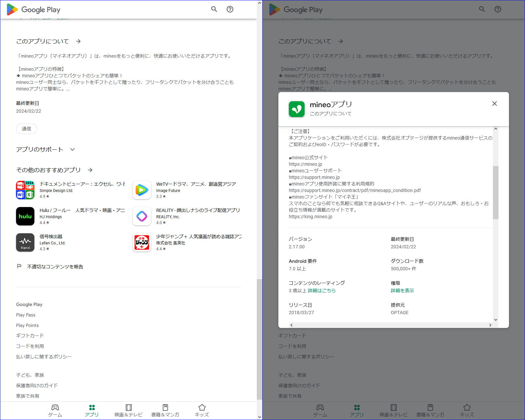Open the Document Viewer app icon
Screen dimensions: 525x420
pos(25,190)
